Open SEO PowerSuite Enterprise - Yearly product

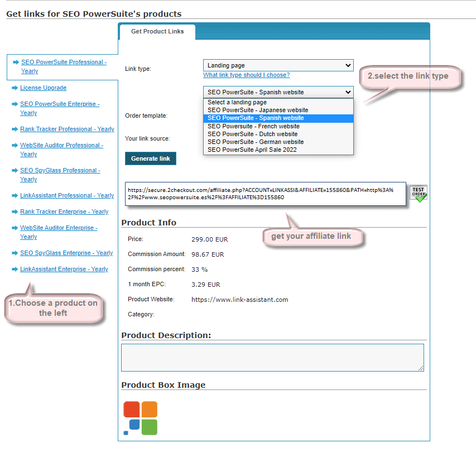(60, 108)
